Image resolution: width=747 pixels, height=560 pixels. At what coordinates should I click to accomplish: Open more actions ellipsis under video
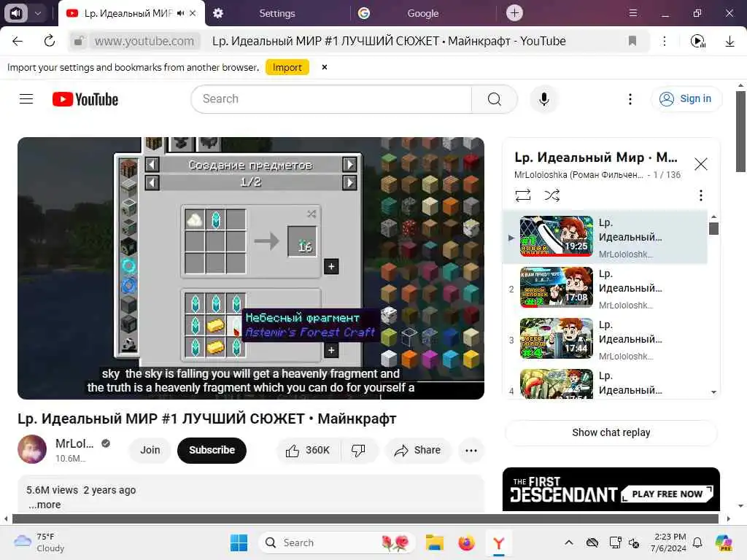[471, 450]
